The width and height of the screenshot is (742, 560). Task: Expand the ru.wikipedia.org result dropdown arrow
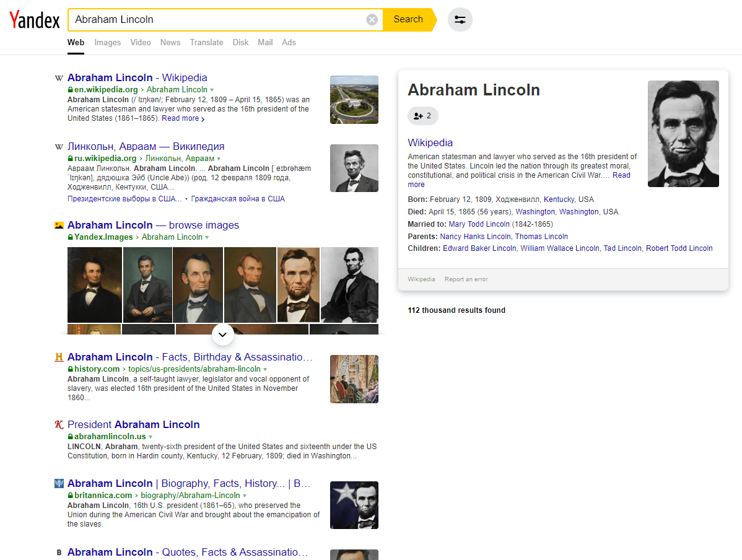click(x=219, y=159)
